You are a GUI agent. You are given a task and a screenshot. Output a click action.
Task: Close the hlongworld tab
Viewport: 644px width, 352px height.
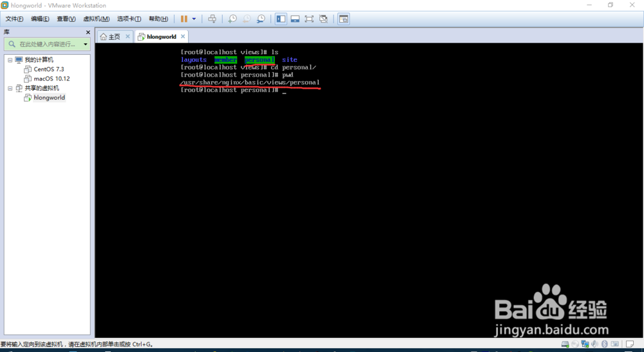point(183,36)
